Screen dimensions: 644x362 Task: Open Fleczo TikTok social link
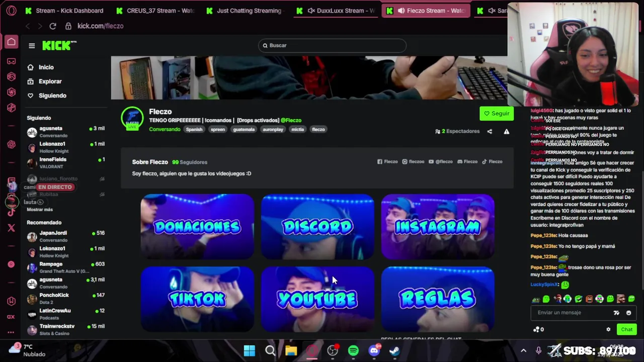(492, 162)
